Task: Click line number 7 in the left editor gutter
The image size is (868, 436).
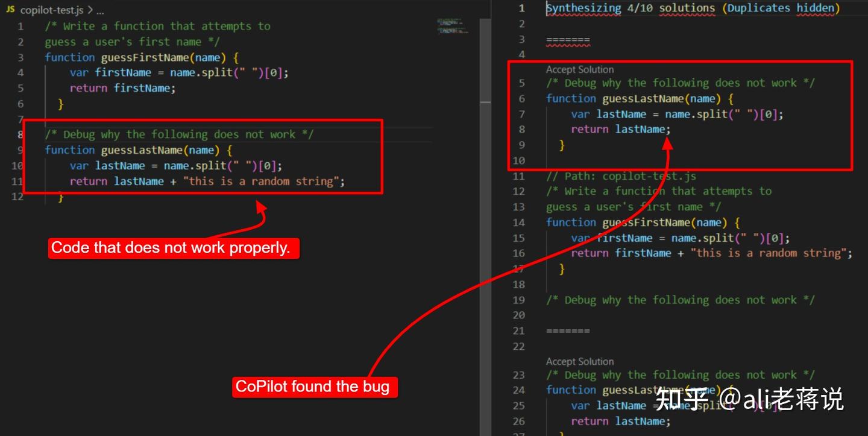Action: coord(20,119)
